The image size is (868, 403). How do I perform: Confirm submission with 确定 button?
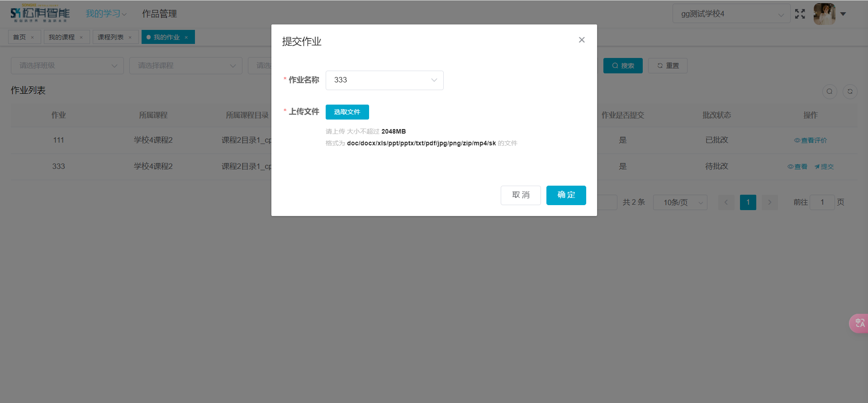pyautogui.click(x=566, y=195)
